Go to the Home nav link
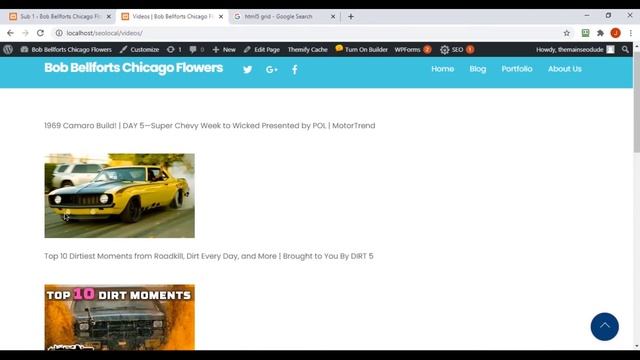Image resolution: width=640 pixels, height=360 pixels. point(442,69)
